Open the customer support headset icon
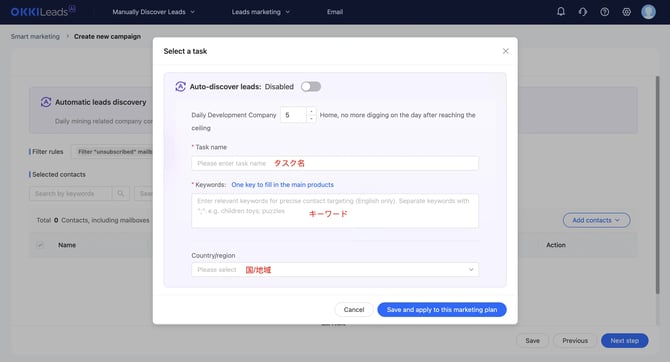This screenshot has width=670, height=362. coord(583,12)
